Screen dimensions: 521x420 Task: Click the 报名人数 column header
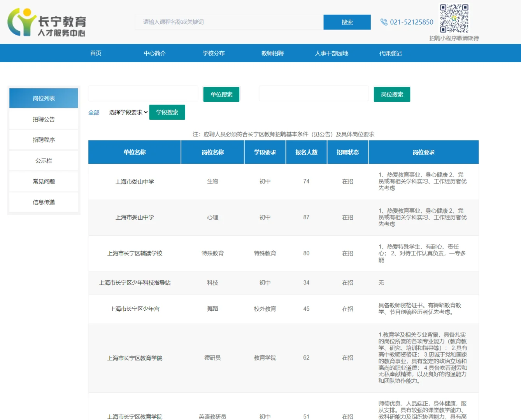pos(306,152)
